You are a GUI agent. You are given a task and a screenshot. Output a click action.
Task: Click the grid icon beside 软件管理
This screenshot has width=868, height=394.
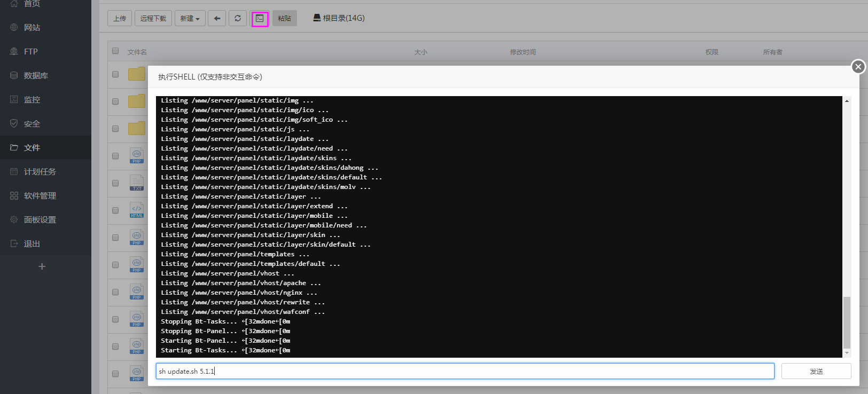[x=14, y=195]
